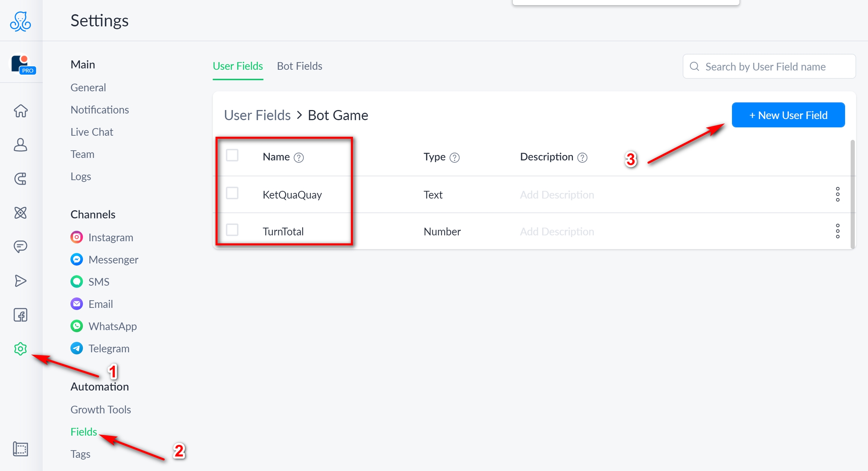Image resolution: width=868 pixels, height=471 pixels.
Task: Check the KetQuaQuay field checkbox
Action: pyautogui.click(x=232, y=193)
